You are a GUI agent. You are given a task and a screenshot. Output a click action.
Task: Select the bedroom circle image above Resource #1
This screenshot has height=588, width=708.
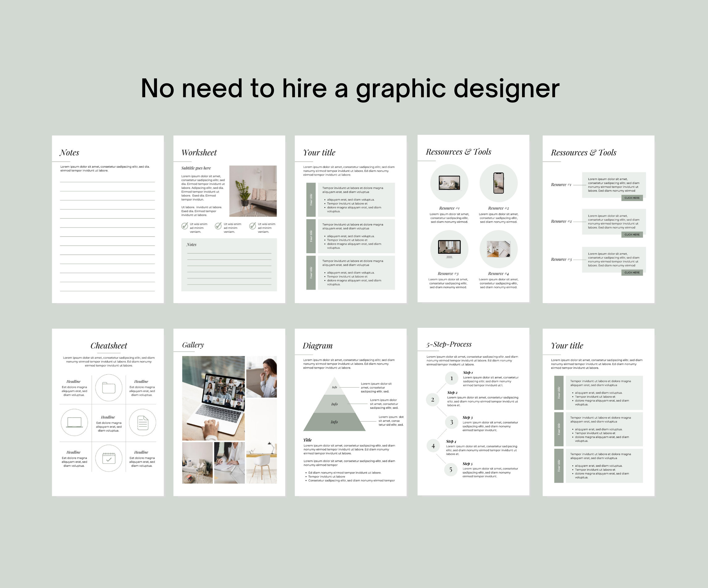click(450, 183)
